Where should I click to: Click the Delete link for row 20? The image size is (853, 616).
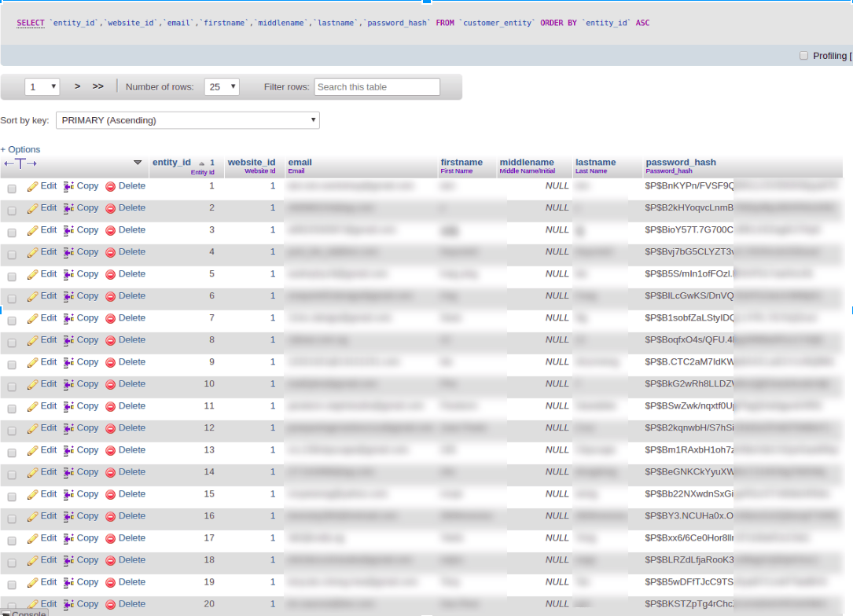point(131,604)
